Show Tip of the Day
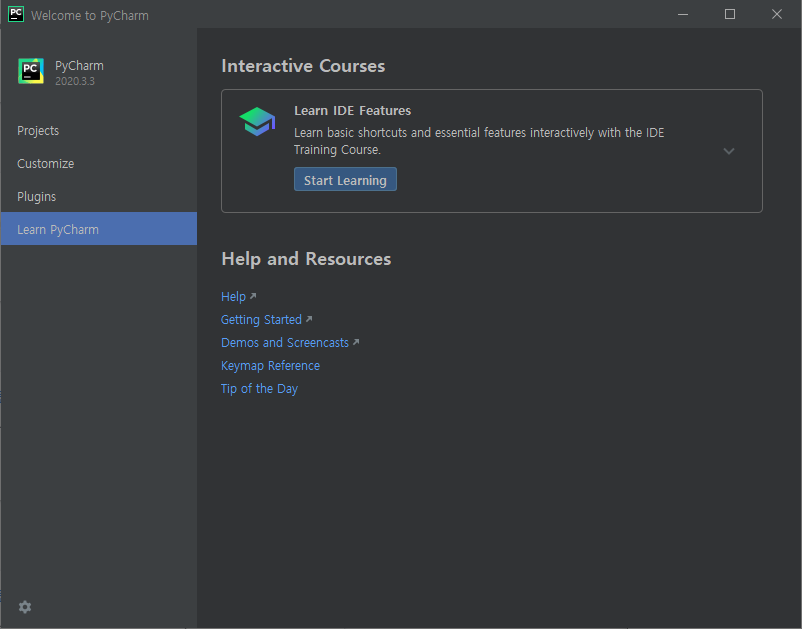This screenshot has width=802, height=629. 259,389
